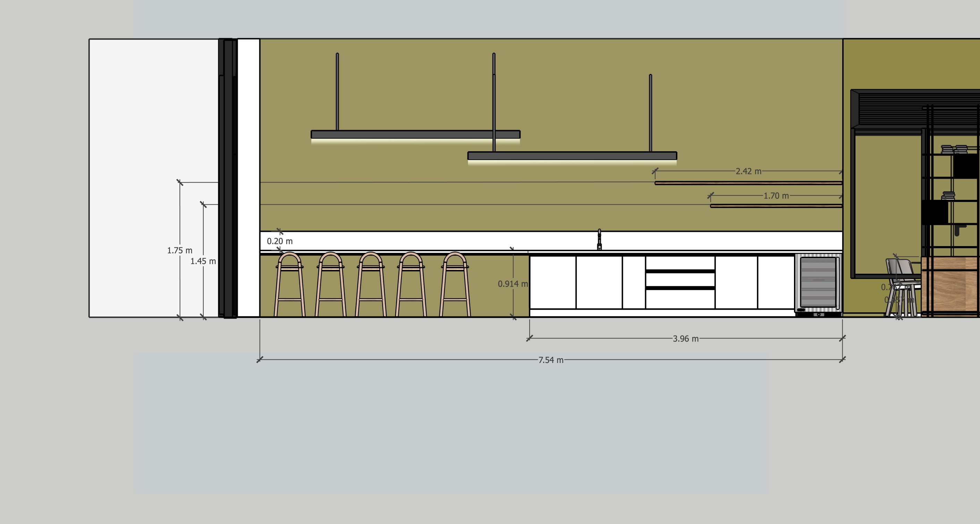Select the sink faucet on the counter
980x524 pixels.
coord(599,240)
